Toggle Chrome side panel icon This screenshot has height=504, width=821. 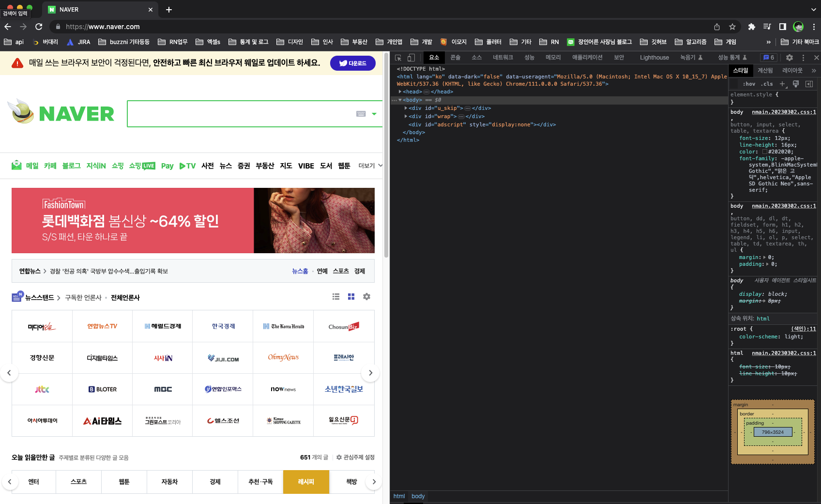click(782, 27)
